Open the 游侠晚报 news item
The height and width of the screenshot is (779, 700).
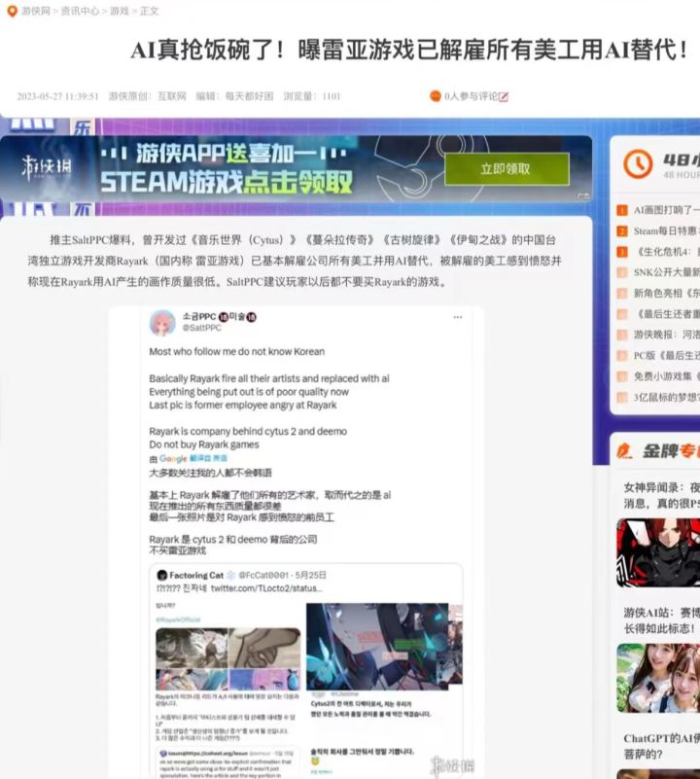coord(666,335)
